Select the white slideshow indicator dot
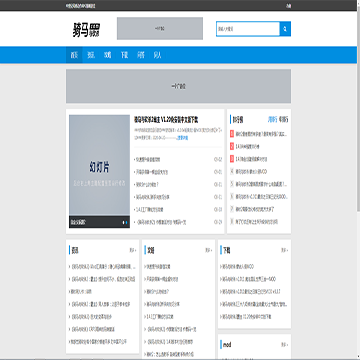This screenshot has height=360, width=360. 123,222
